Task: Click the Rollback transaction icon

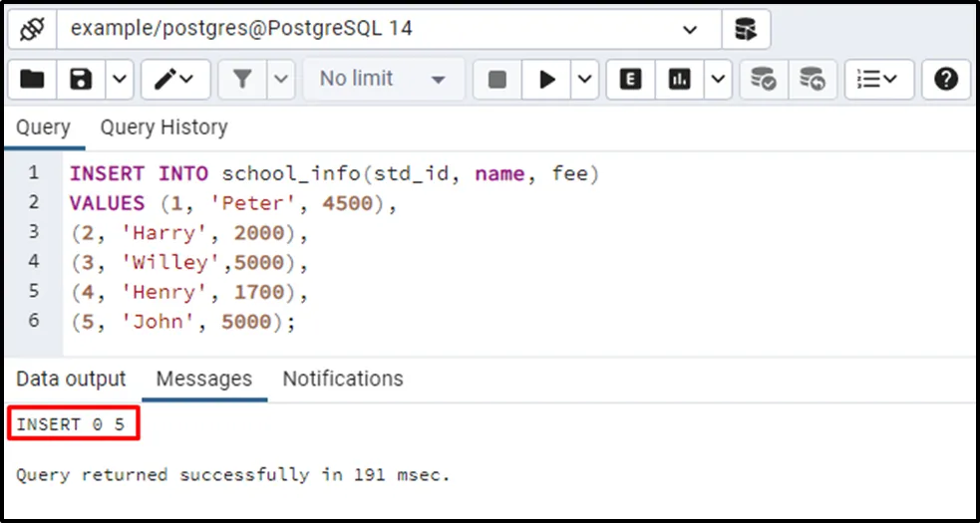Action: (813, 80)
